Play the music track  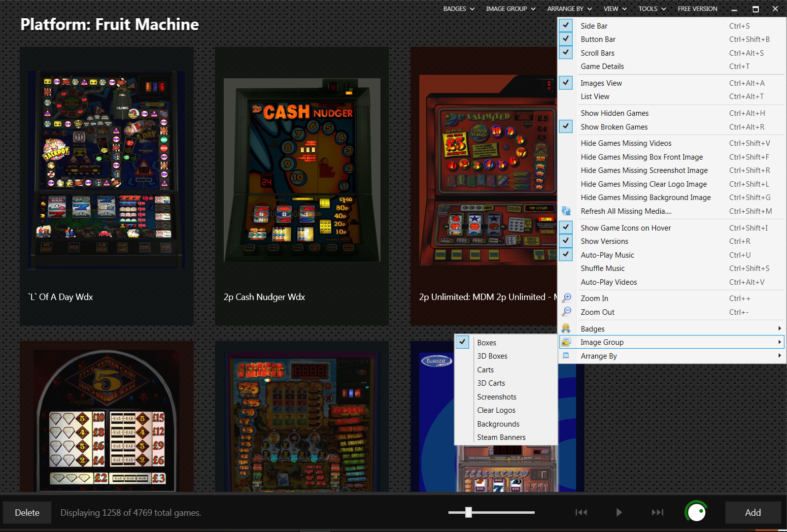point(619,512)
